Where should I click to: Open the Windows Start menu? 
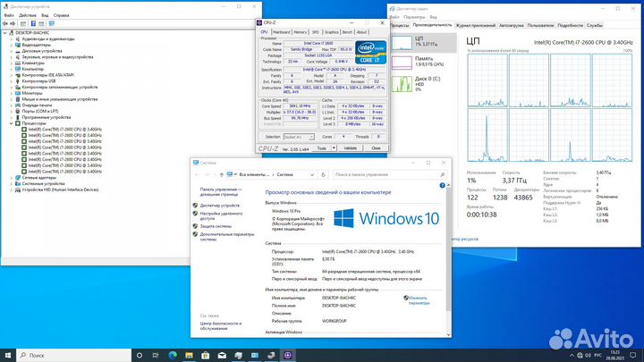(x=8, y=355)
